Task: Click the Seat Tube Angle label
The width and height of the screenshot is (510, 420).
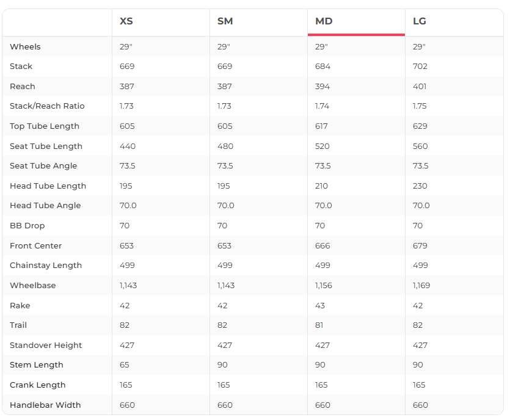Action: click(x=45, y=166)
